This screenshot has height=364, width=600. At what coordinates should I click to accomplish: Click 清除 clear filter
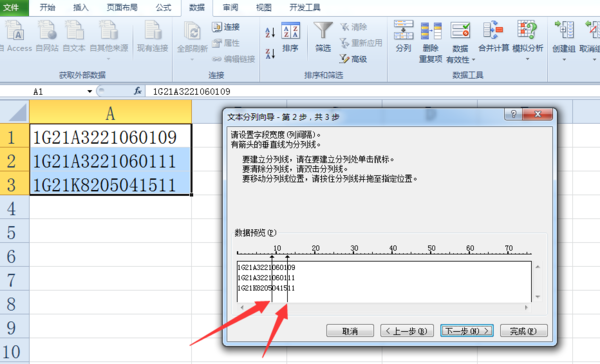[354, 27]
